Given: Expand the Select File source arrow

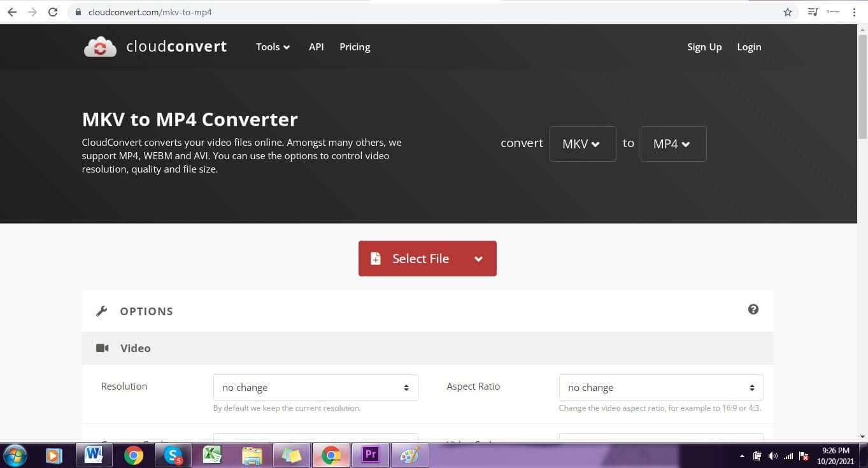Looking at the screenshot, I should pos(479,259).
